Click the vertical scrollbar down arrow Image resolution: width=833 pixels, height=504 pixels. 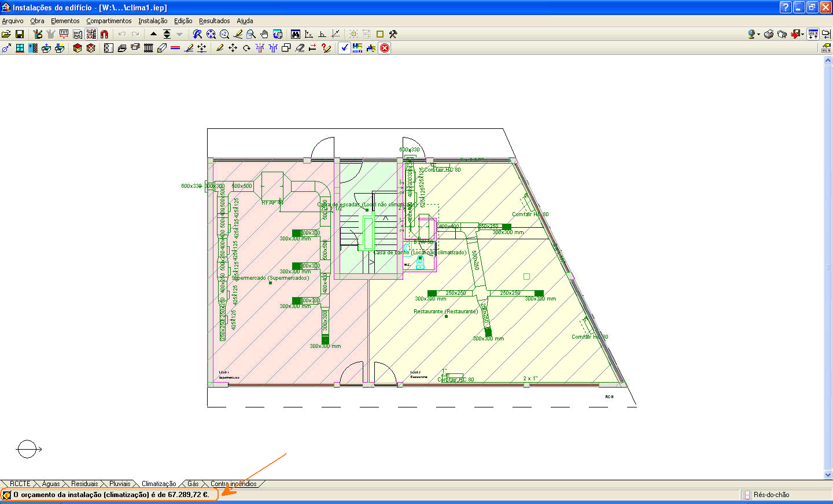pos(828,475)
